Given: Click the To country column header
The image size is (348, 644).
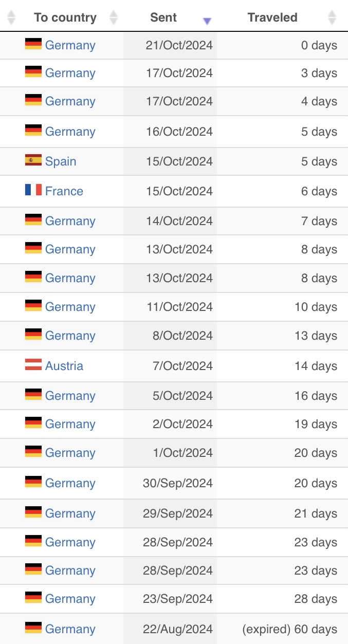Looking at the screenshot, I should (x=65, y=17).
